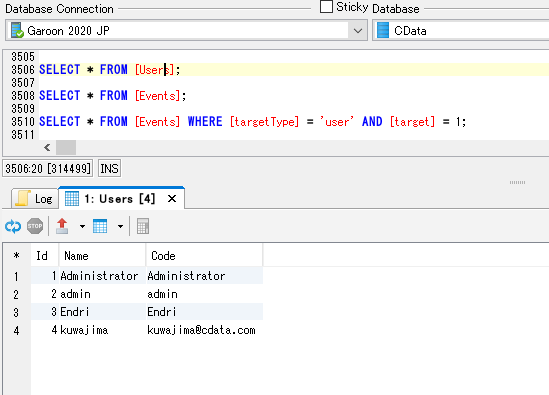Toggle the Sticky checkbox

[x=326, y=7]
